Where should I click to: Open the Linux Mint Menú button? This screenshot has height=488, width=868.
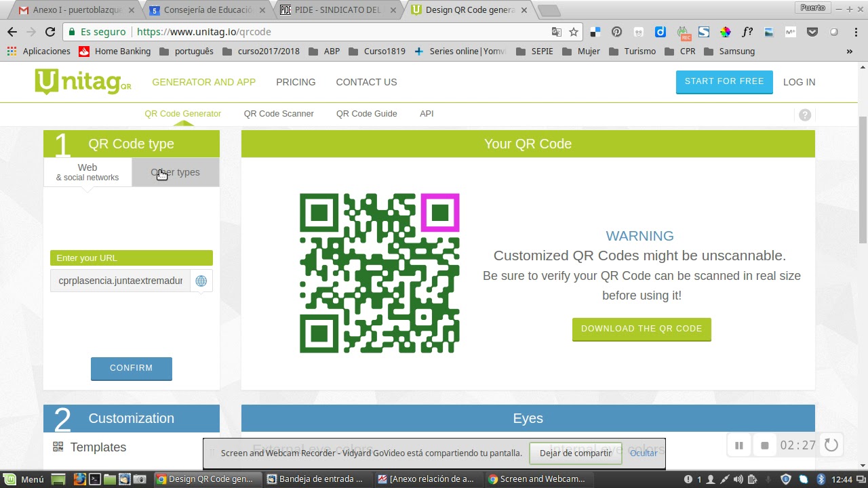click(24, 479)
